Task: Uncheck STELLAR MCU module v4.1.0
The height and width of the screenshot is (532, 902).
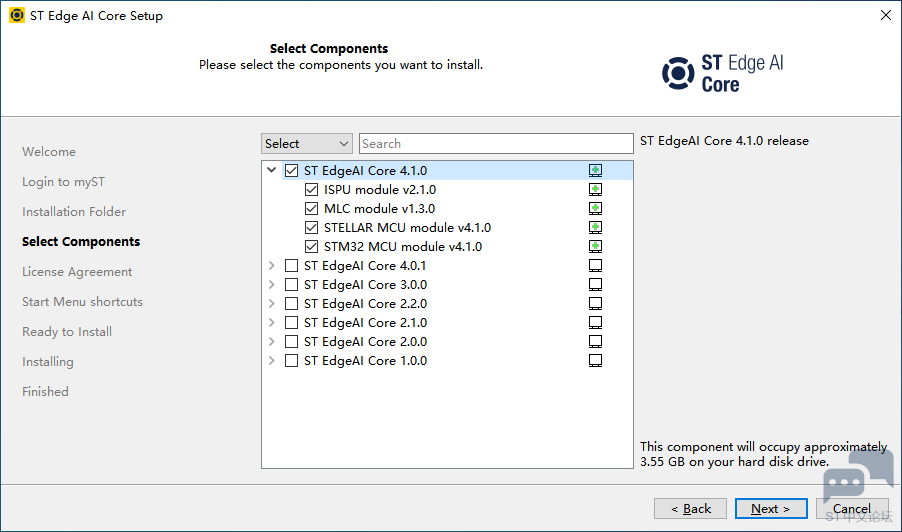Action: [x=311, y=227]
